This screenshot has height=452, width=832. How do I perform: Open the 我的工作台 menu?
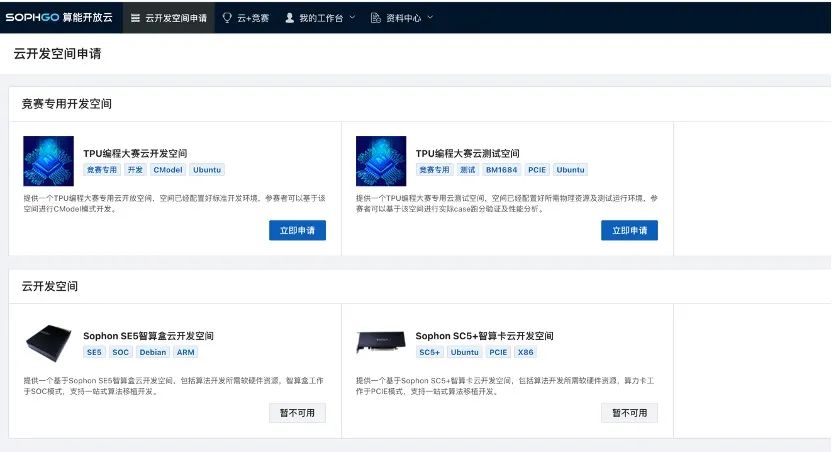pyautogui.click(x=320, y=18)
